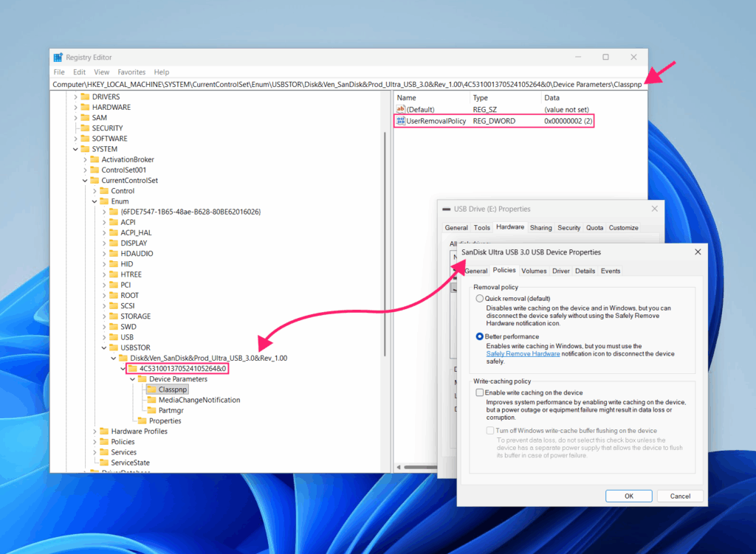Open Security tab in USB Drive Properties

[569, 228]
